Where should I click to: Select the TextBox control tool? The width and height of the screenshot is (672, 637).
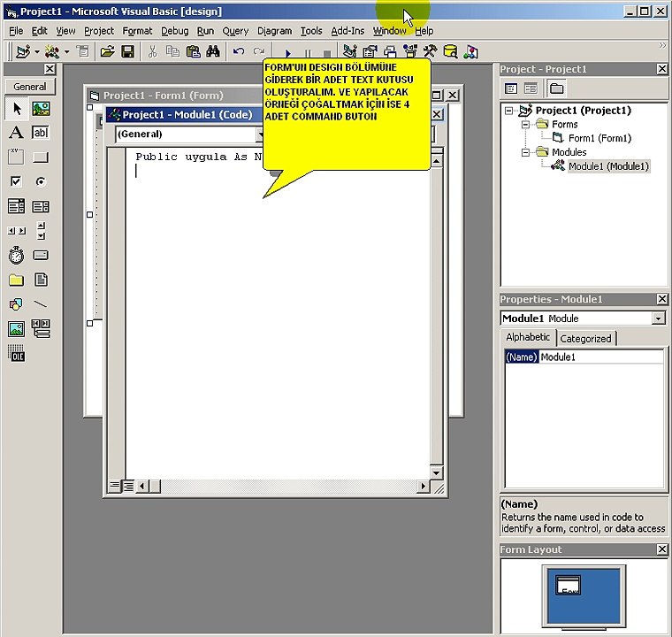(41, 133)
